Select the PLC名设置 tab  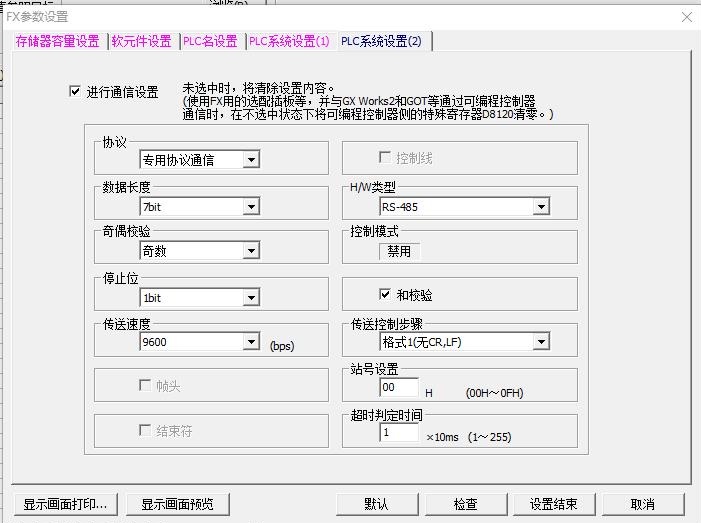[x=210, y=41]
